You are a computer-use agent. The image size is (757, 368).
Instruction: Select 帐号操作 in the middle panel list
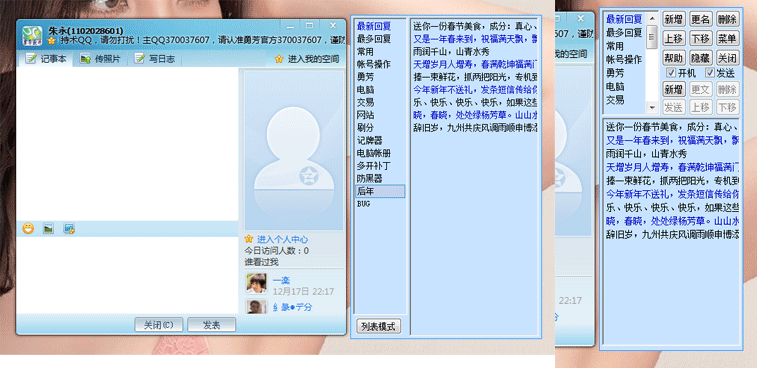coord(374,64)
